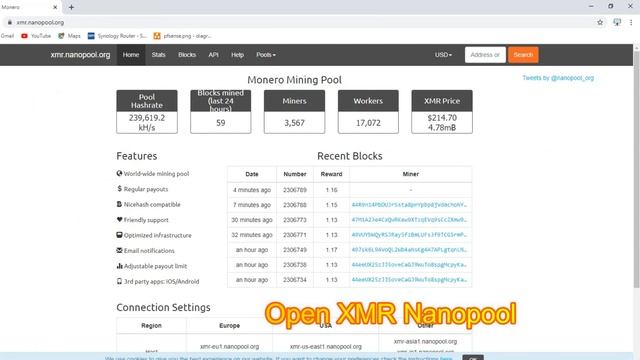
Task: Click the Miners count 3,567 card
Action: [x=294, y=112]
